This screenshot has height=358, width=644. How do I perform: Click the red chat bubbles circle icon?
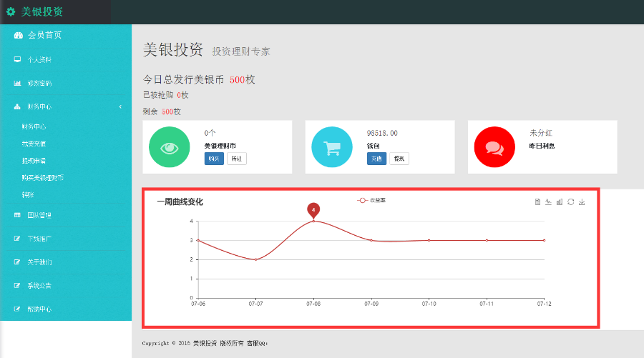point(494,146)
